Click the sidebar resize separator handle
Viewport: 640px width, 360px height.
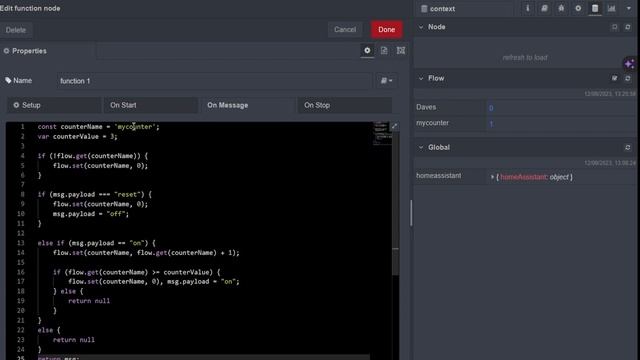(x=411, y=213)
